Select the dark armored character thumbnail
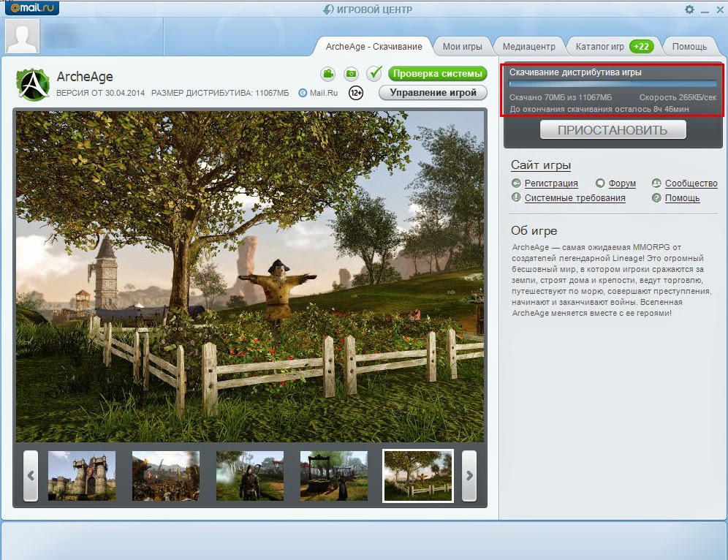Image resolution: width=728 pixels, height=560 pixels. pyautogui.click(x=250, y=476)
